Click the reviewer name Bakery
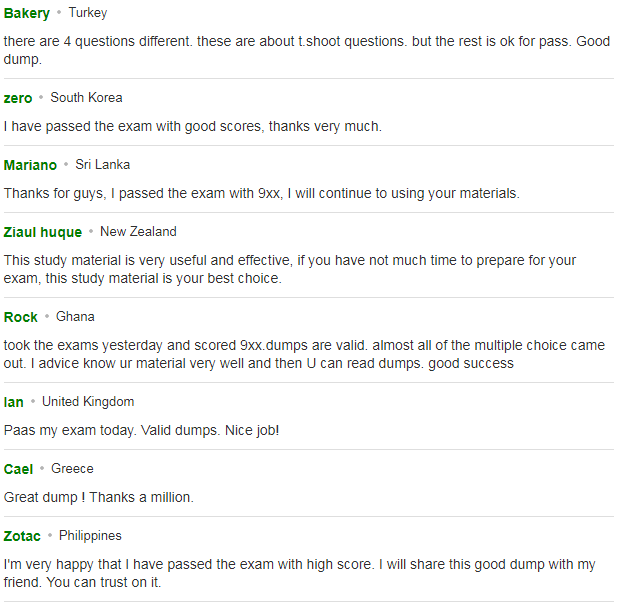Image resolution: width=617 pixels, height=606 pixels. point(27,13)
